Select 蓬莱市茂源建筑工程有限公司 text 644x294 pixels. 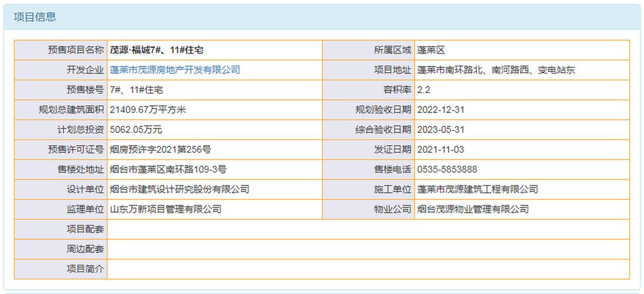point(478,189)
